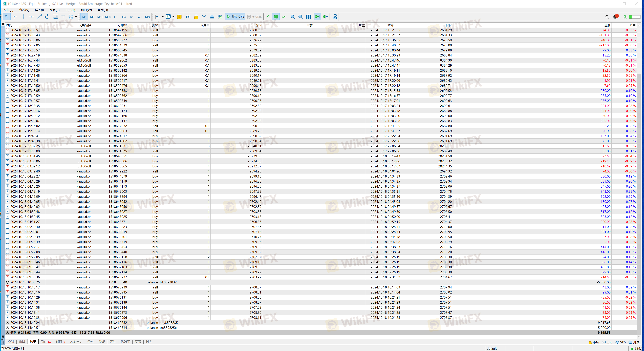Select the H4 timeframe button
Image resolution: width=644 pixels, height=351 pixels.
click(x=124, y=17)
